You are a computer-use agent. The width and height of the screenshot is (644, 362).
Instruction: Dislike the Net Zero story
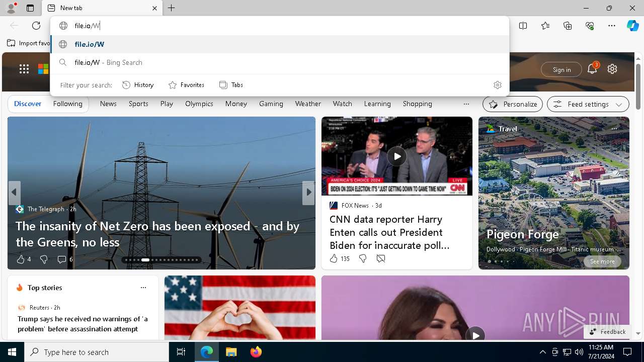click(44, 259)
